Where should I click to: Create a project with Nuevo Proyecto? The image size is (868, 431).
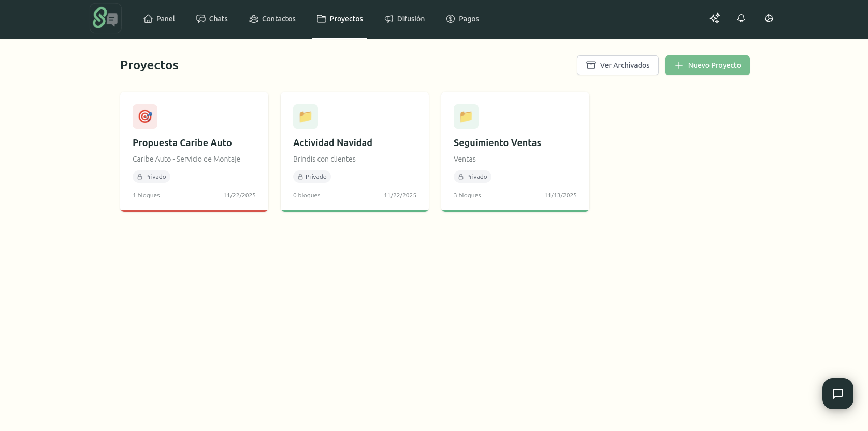707,65
